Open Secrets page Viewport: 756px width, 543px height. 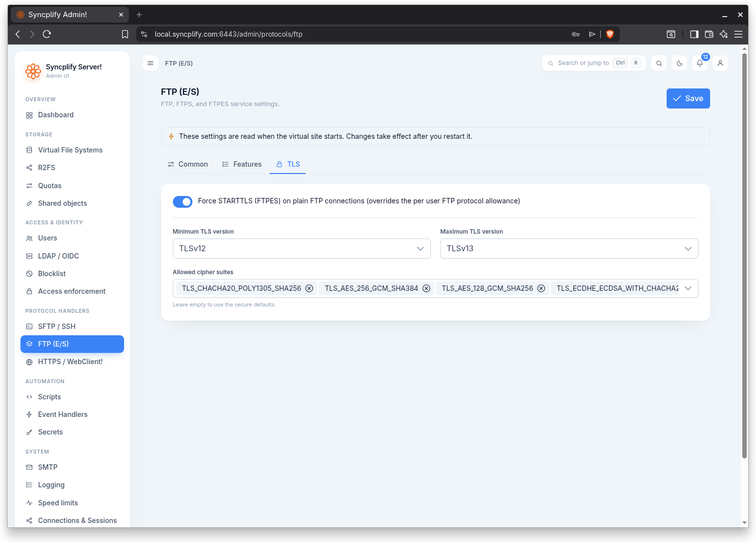[72, 432]
